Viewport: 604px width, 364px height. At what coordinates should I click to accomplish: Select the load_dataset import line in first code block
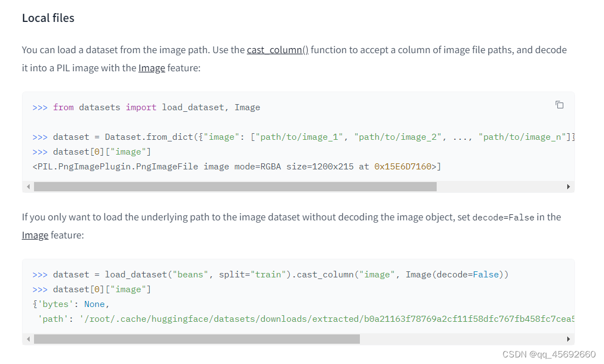click(x=148, y=107)
